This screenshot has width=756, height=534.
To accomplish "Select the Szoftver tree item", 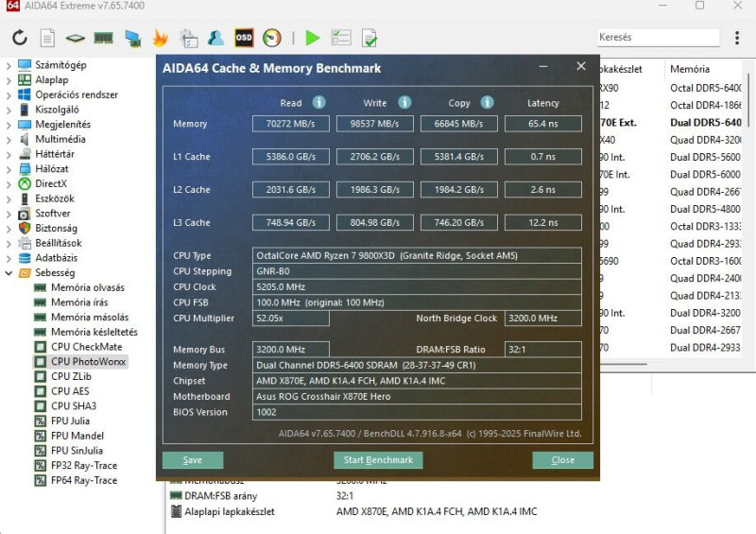I will coord(52,214).
